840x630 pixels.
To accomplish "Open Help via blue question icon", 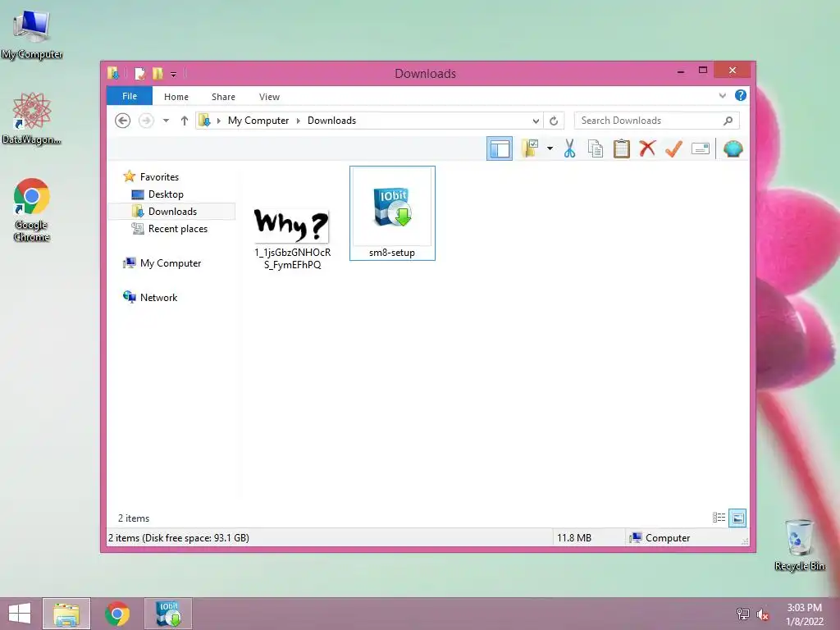I will coord(741,95).
